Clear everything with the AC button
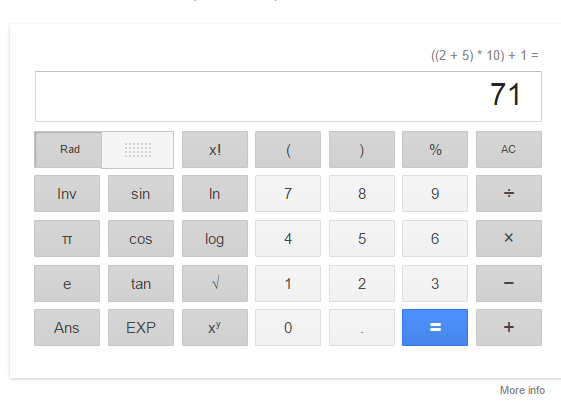Image resolution: width=561 pixels, height=401 pixels. 509,150
